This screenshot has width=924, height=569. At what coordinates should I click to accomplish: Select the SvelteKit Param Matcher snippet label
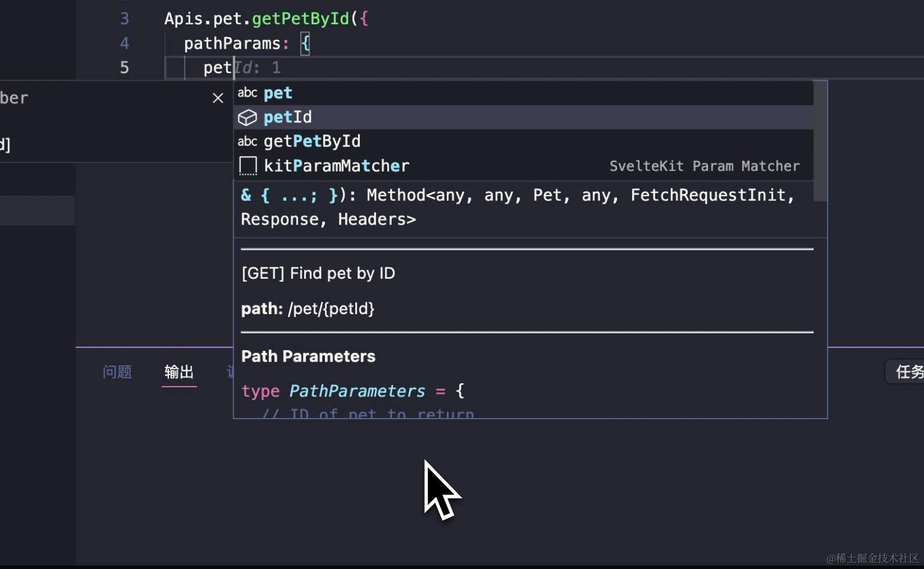click(x=704, y=166)
